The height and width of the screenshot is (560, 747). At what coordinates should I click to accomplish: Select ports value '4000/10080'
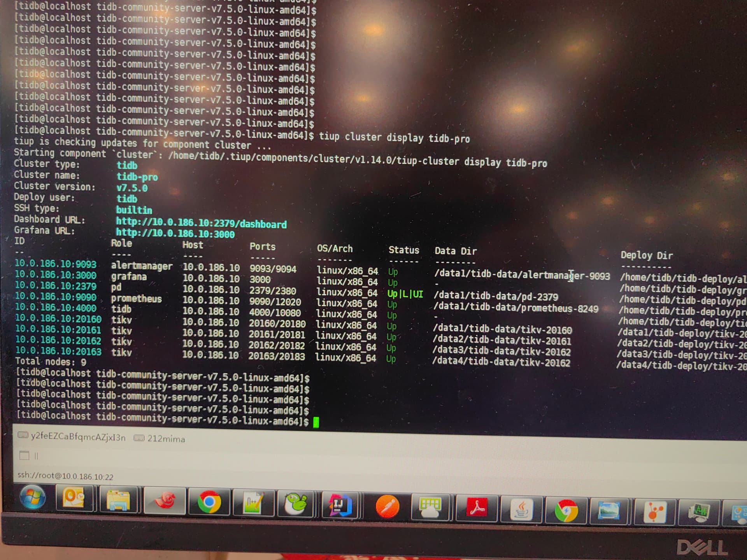click(275, 313)
